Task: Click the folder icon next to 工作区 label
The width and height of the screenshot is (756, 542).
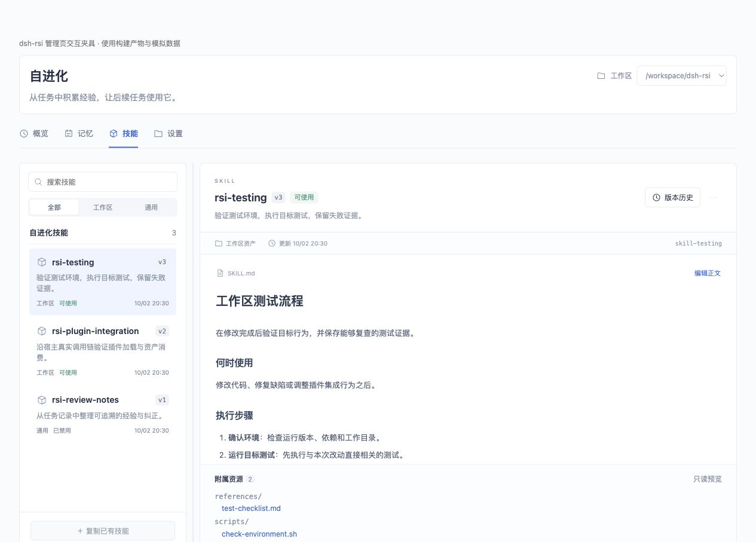Action: (601, 76)
